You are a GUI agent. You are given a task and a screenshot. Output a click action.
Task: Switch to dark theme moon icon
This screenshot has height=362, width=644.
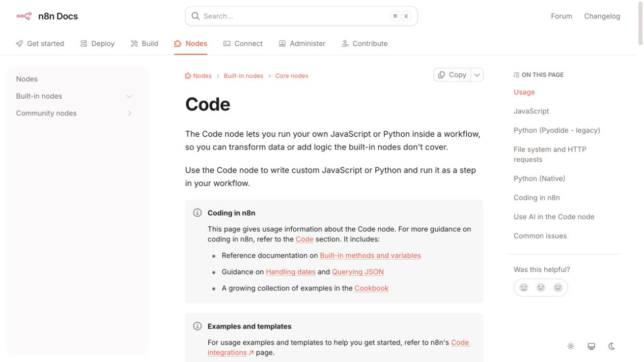pos(612,346)
